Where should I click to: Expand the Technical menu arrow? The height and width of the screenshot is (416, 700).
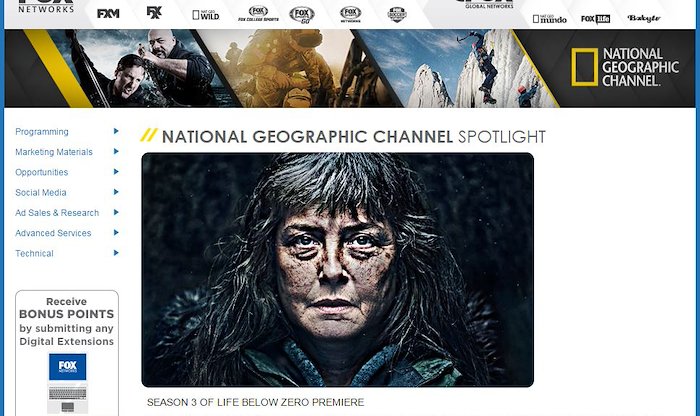coord(116,253)
